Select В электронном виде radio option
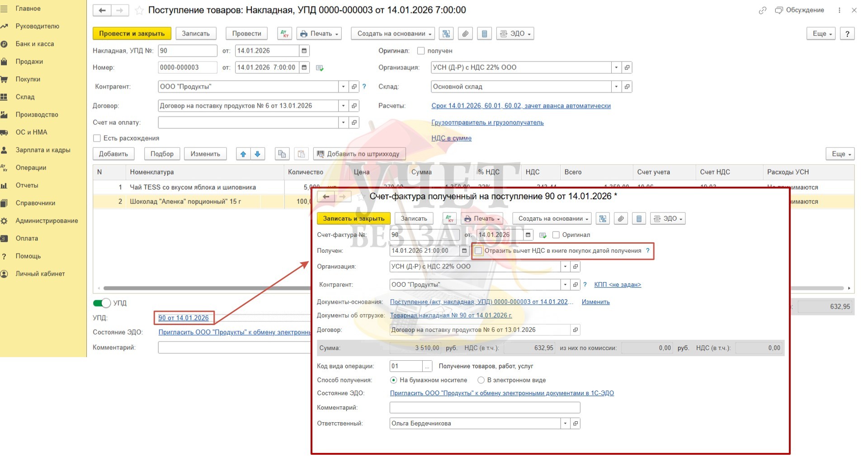 click(481, 380)
